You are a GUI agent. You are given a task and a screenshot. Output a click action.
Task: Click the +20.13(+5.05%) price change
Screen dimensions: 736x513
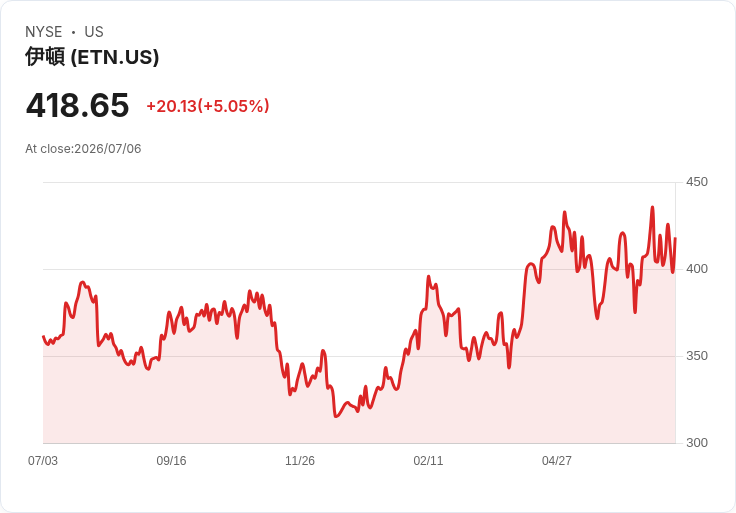[208, 106]
